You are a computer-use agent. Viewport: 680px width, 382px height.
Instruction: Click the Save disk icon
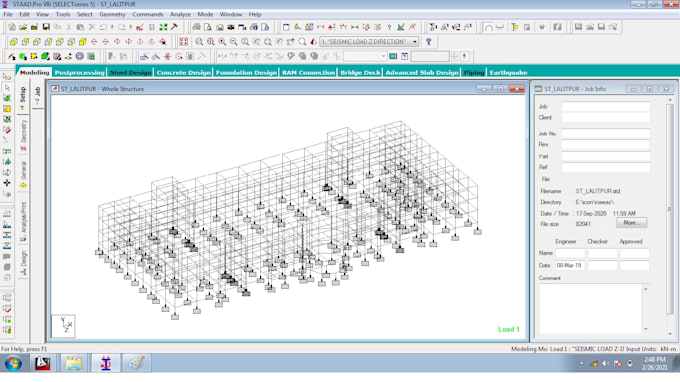(46, 27)
